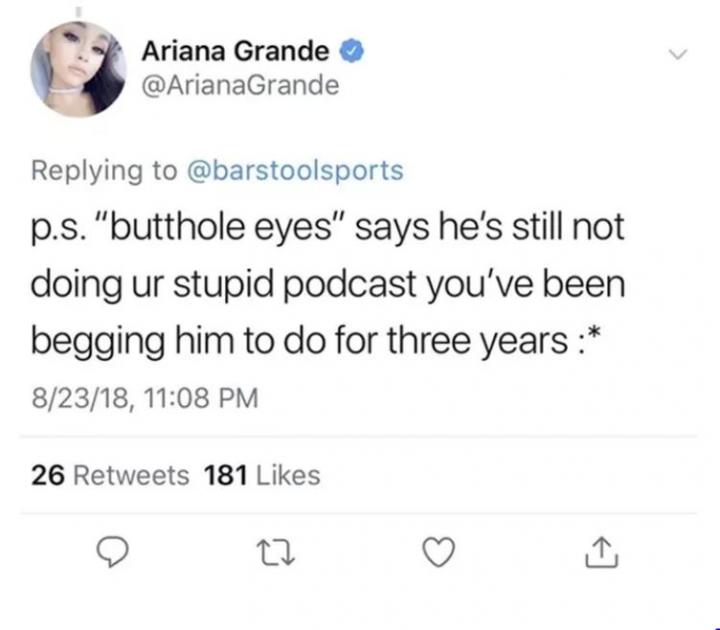Retweet this tweet using the arrows icon

point(276,552)
